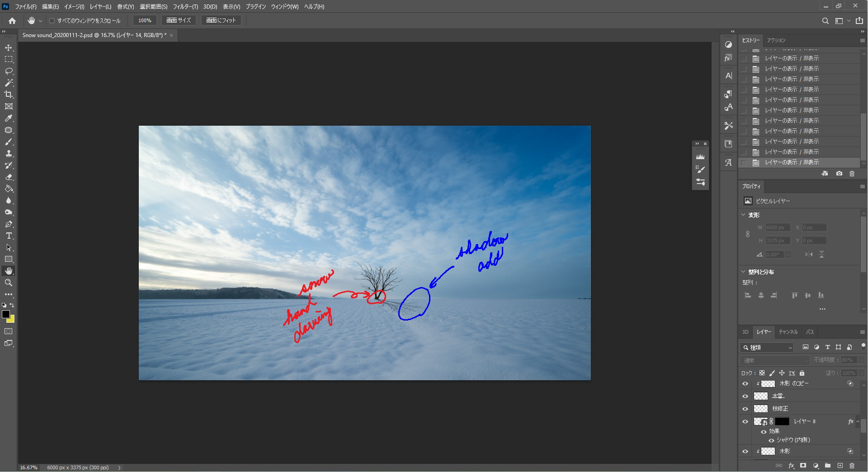Open Hand tool preset dropdown arrow
This screenshot has width=868, height=472.
40,21
